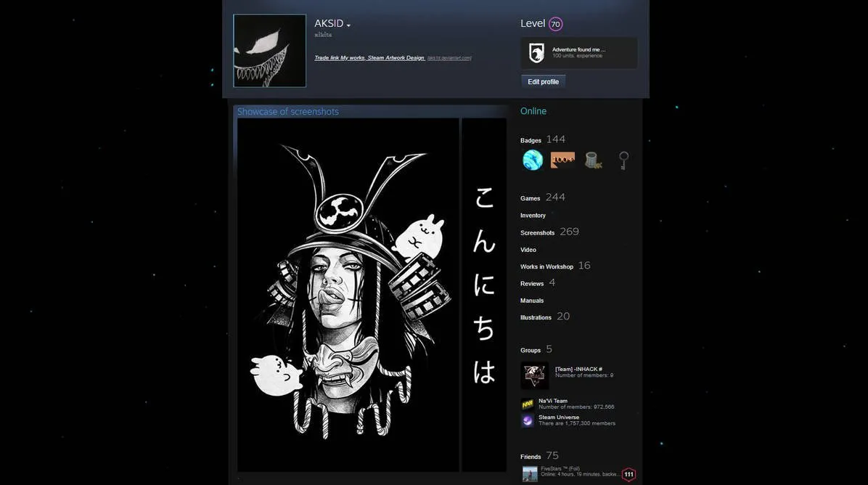Open the Groups 5 list

click(x=536, y=349)
